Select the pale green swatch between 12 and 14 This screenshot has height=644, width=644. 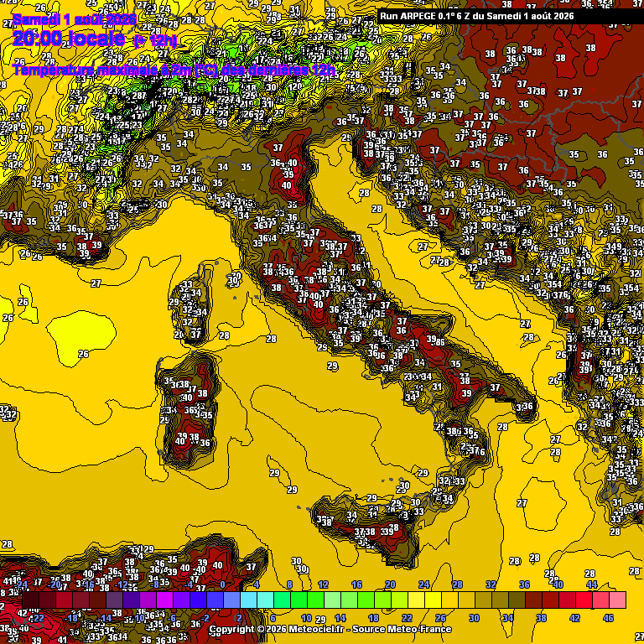333,600
